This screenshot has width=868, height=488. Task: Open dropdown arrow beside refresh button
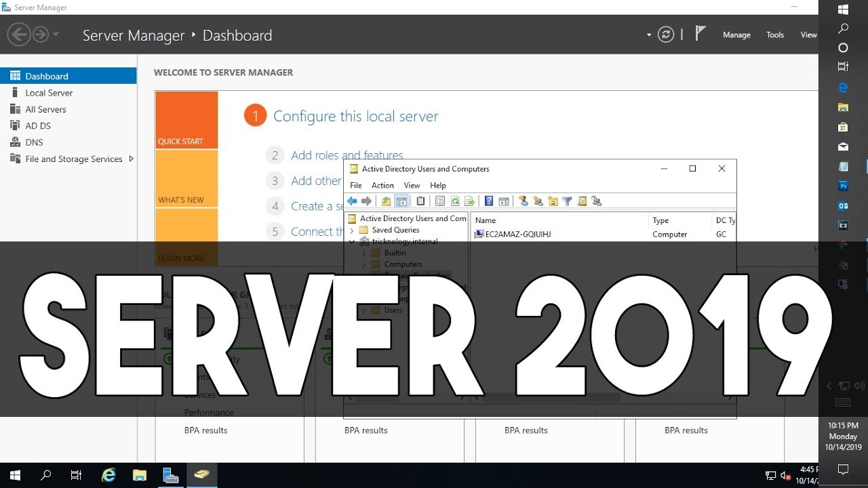649,35
